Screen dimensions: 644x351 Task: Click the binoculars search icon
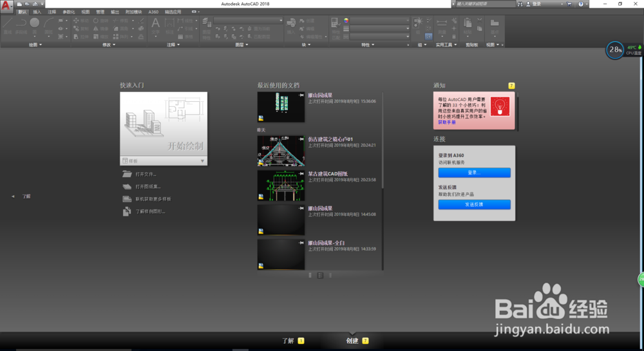click(520, 4)
